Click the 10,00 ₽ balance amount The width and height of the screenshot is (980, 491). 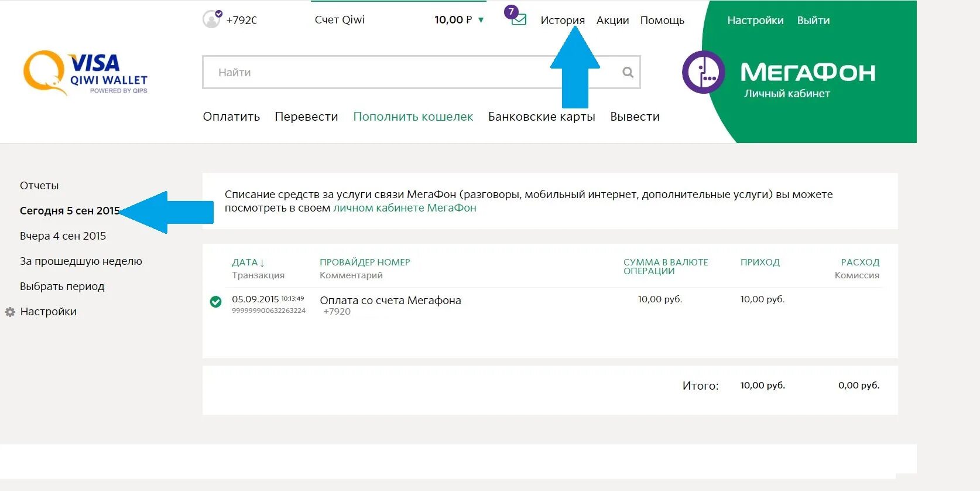click(453, 20)
